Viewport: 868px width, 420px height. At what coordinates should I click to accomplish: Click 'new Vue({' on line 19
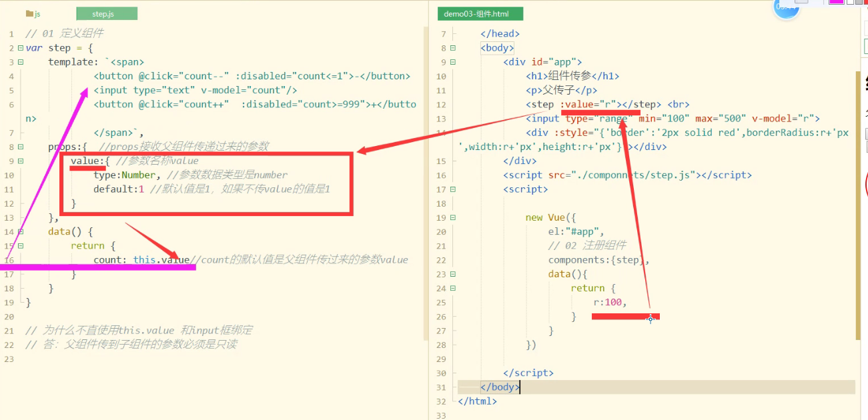coord(550,217)
